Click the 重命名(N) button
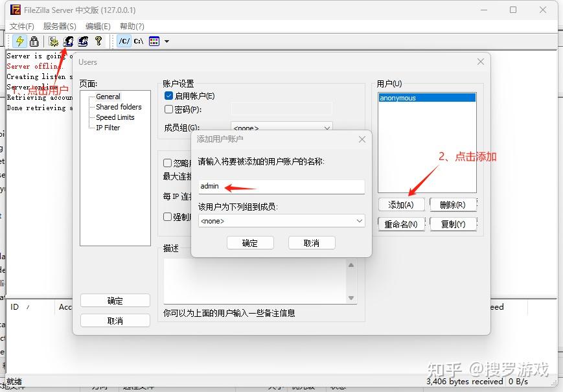The image size is (563, 392). [401, 224]
